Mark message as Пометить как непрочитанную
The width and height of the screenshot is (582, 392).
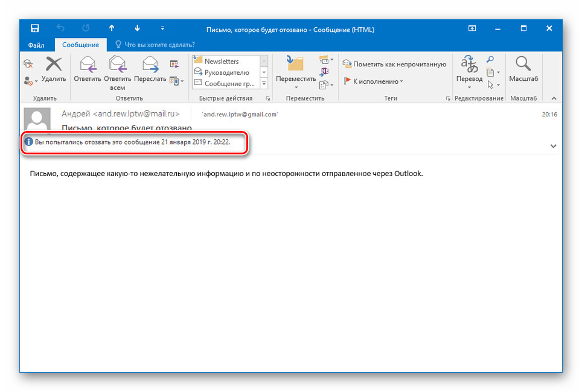click(394, 64)
